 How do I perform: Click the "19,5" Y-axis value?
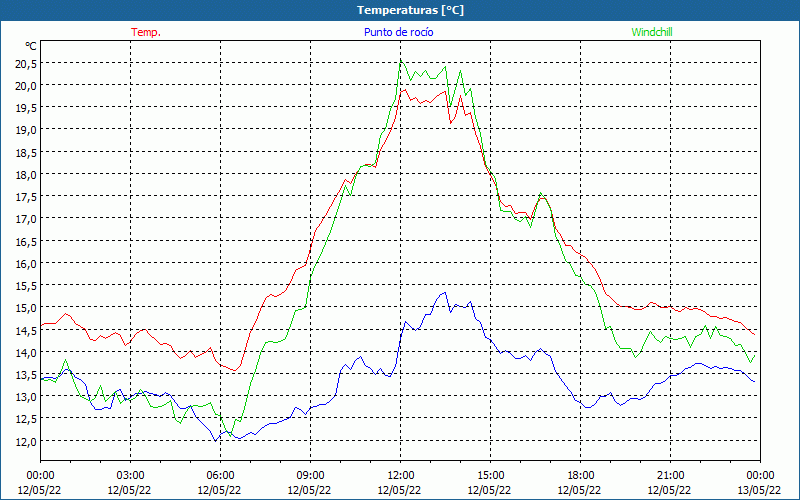[x=26, y=108]
